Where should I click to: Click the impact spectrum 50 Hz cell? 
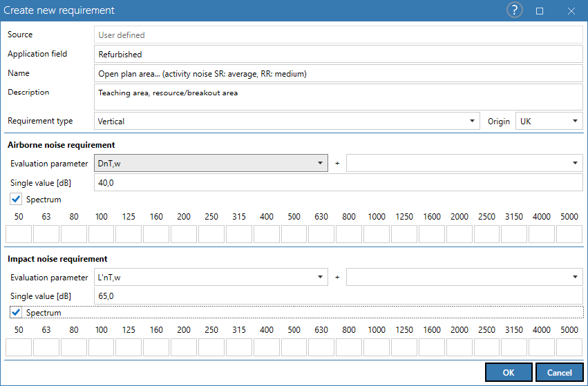tap(19, 347)
